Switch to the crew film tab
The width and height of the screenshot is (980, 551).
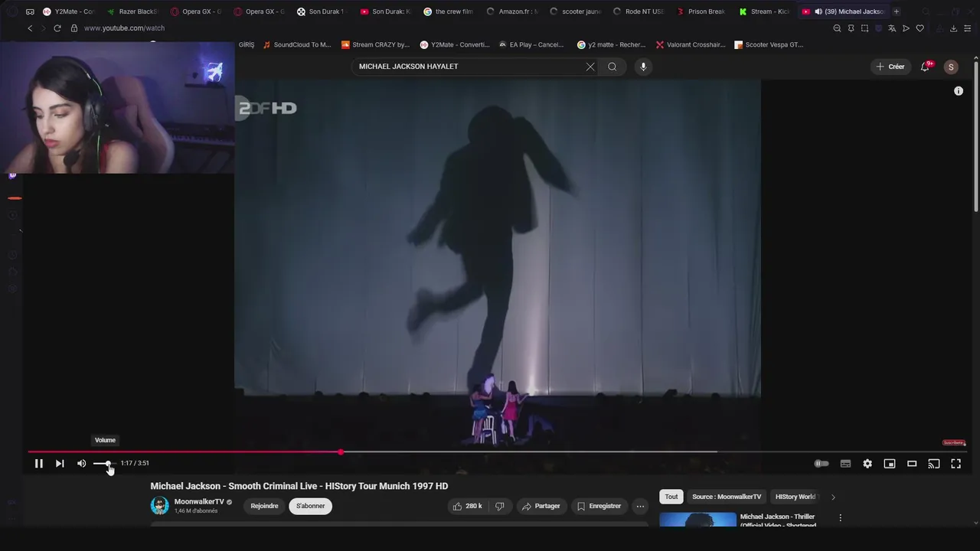point(448,11)
